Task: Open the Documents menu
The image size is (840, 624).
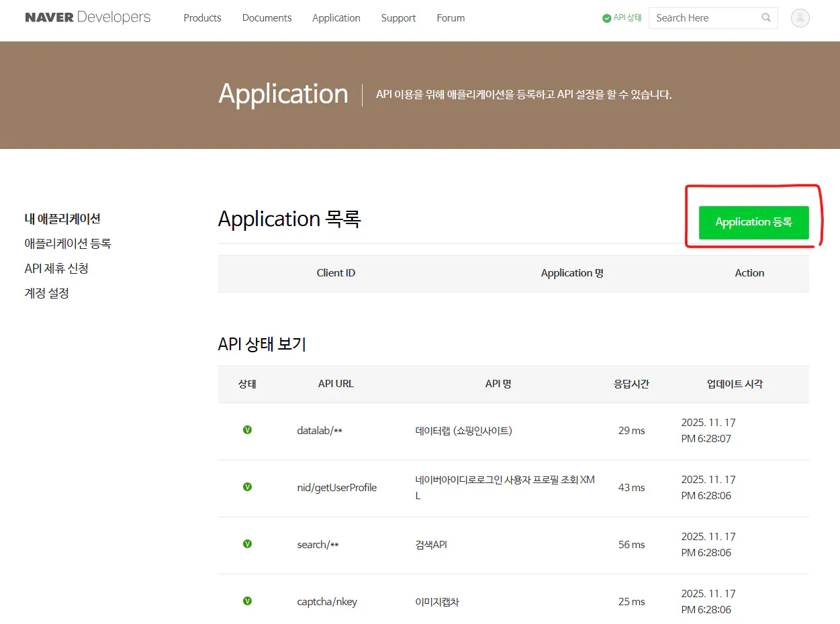Action: coord(267,18)
